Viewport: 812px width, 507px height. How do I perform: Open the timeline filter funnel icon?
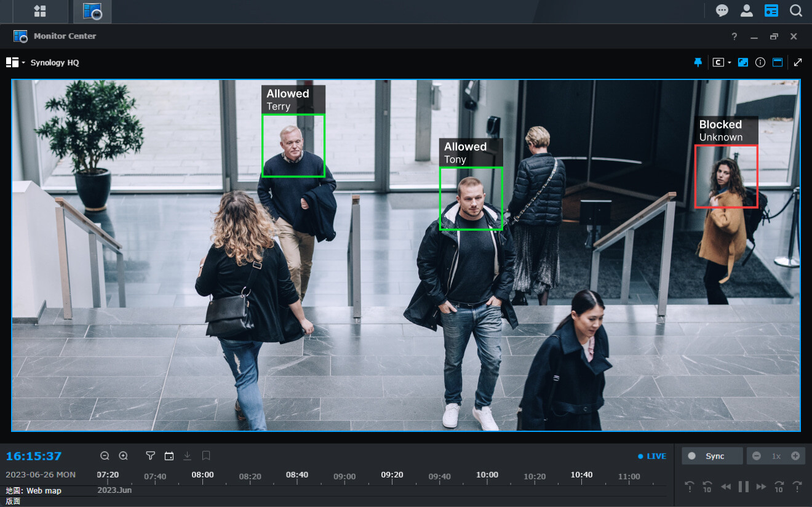tap(150, 456)
